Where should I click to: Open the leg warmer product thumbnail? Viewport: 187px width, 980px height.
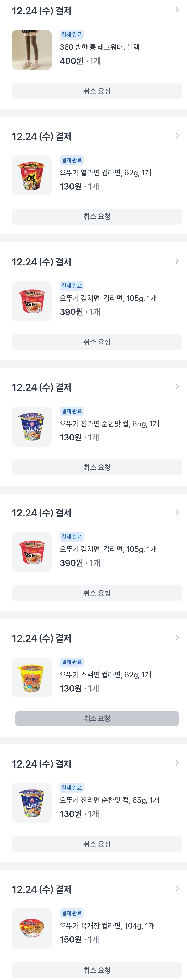click(32, 50)
